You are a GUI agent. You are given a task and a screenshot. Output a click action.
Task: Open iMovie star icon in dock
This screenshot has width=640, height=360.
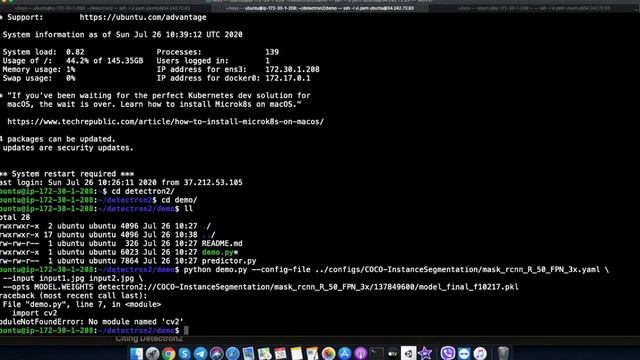click(x=424, y=353)
